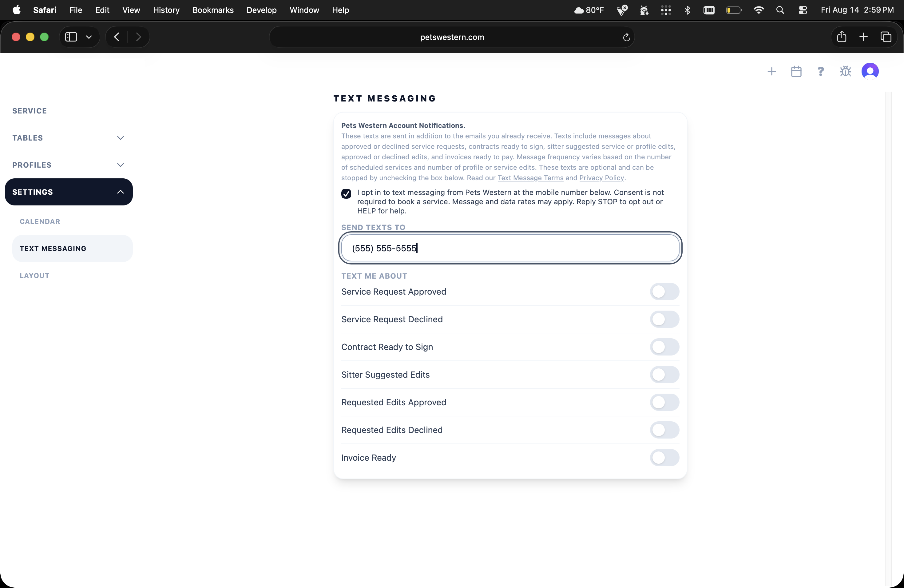Open the Text Message Terms link
Viewport: 904px width, 588px height.
(530, 178)
